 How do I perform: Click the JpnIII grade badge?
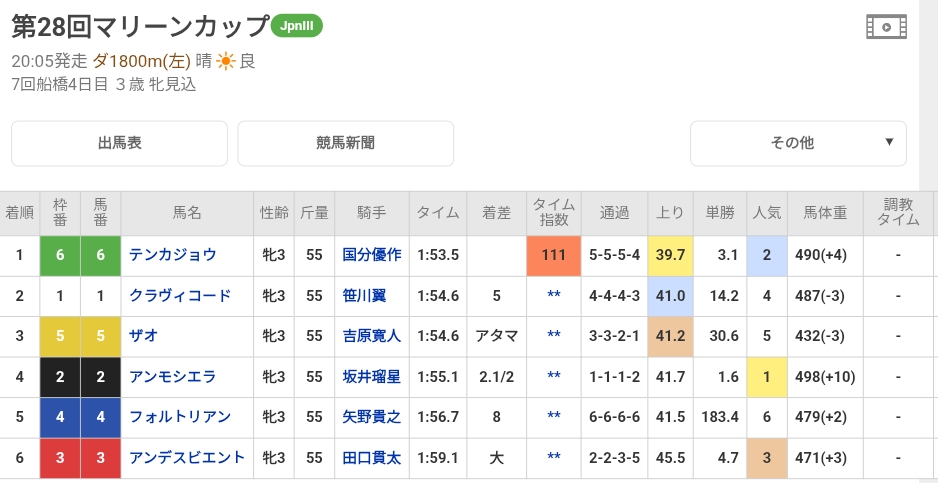click(298, 26)
